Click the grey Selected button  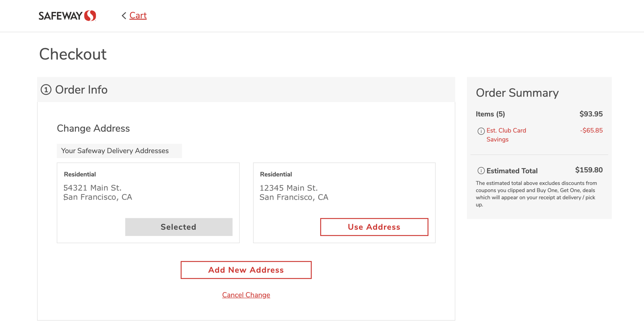click(179, 227)
